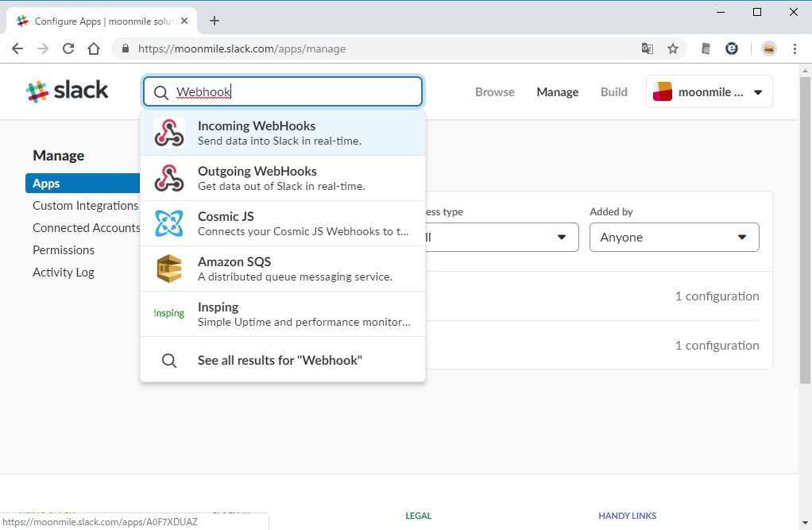Go to the Build menu item
The image size is (812, 530).
(x=613, y=92)
